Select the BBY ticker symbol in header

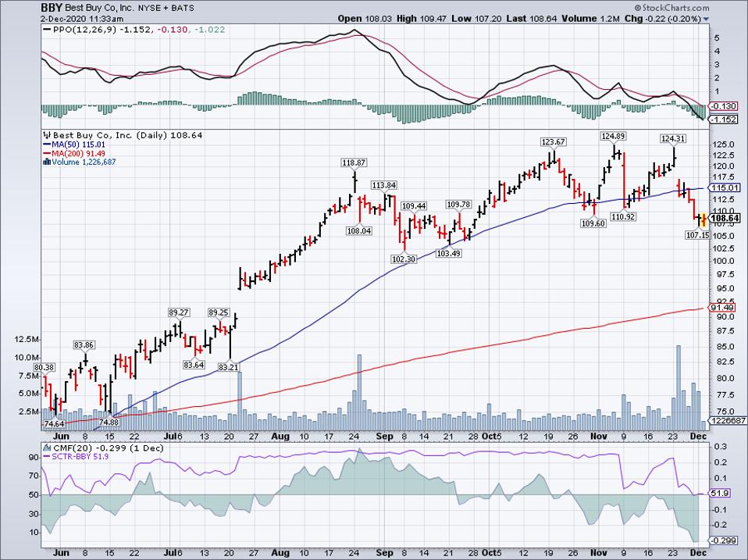pyautogui.click(x=51, y=8)
